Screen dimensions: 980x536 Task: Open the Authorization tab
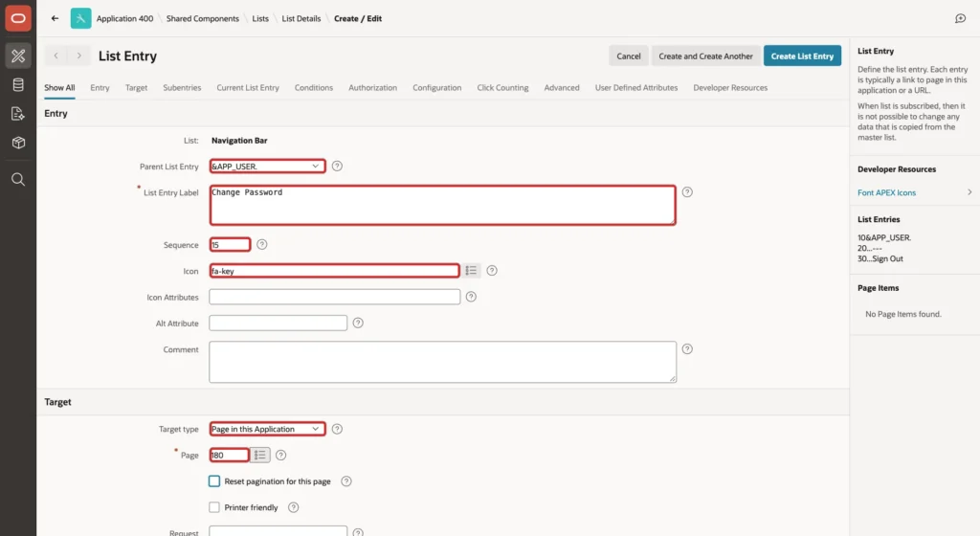[x=372, y=87]
